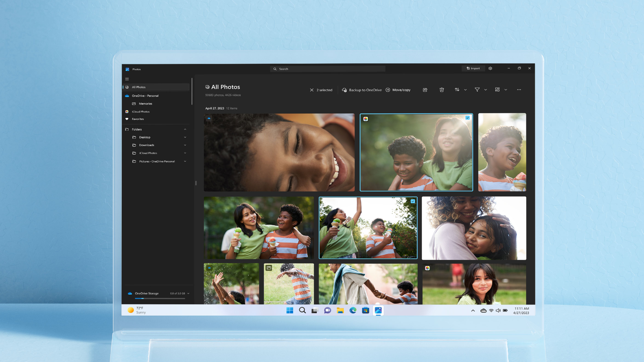Click the badge on running boy sprinkler photo

(269, 268)
